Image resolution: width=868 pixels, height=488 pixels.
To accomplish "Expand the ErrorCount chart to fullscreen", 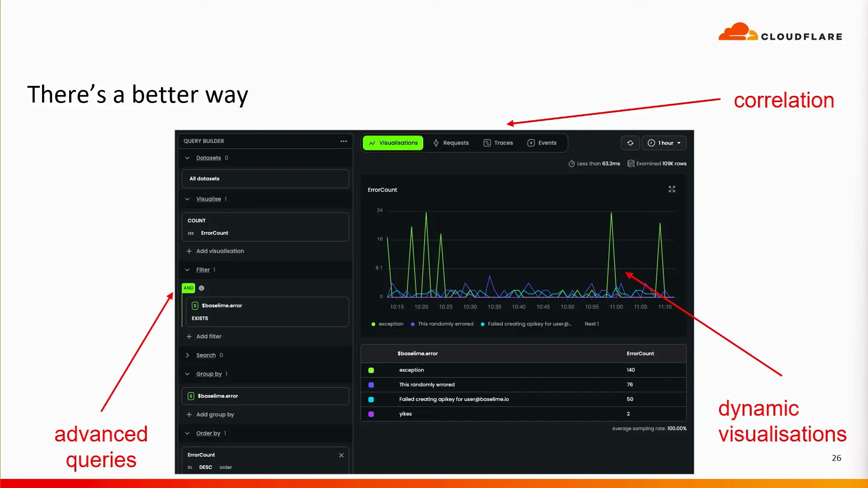I will click(672, 189).
